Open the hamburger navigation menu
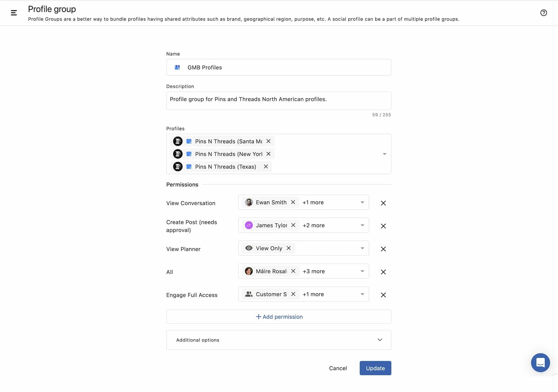Viewport: 558px width, 392px height. click(x=14, y=13)
